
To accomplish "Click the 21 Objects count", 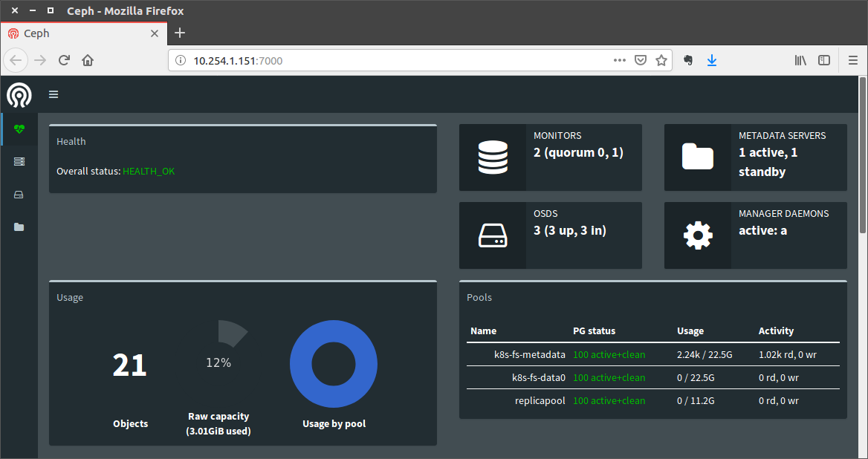I will coord(129,365).
